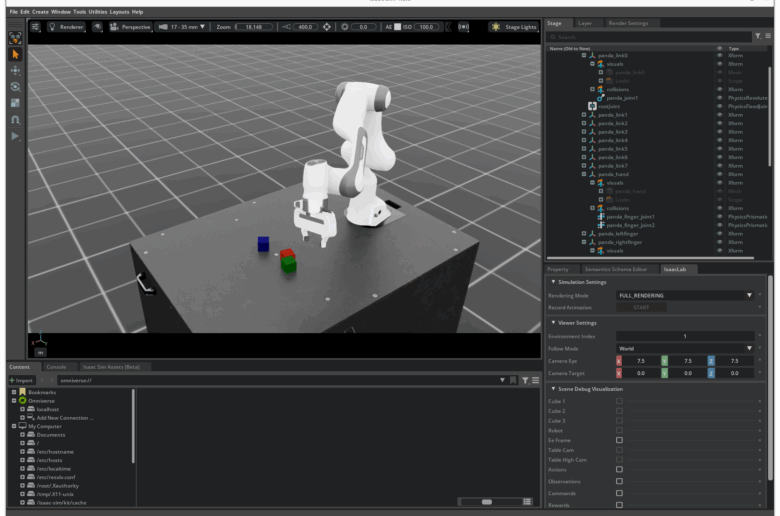The width and height of the screenshot is (780, 516).
Task: Open the Rendering Mode FULL_RENDERING dropdown
Action: click(x=684, y=296)
